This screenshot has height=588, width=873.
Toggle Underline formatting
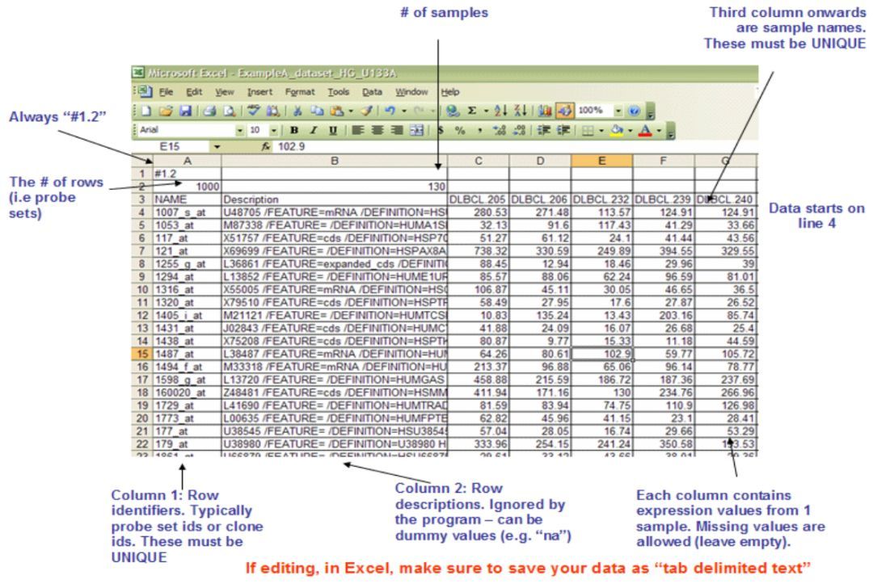point(333,130)
